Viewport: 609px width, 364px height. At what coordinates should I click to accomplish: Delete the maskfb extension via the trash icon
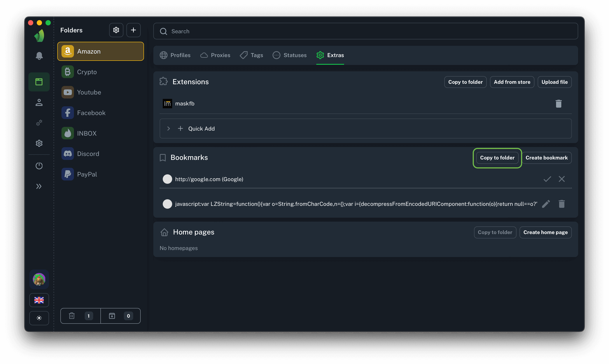[x=558, y=103]
